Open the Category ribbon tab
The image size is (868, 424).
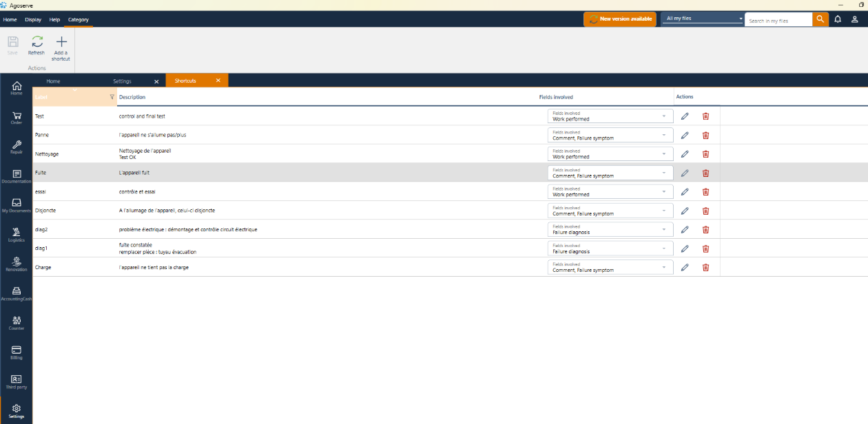point(79,19)
